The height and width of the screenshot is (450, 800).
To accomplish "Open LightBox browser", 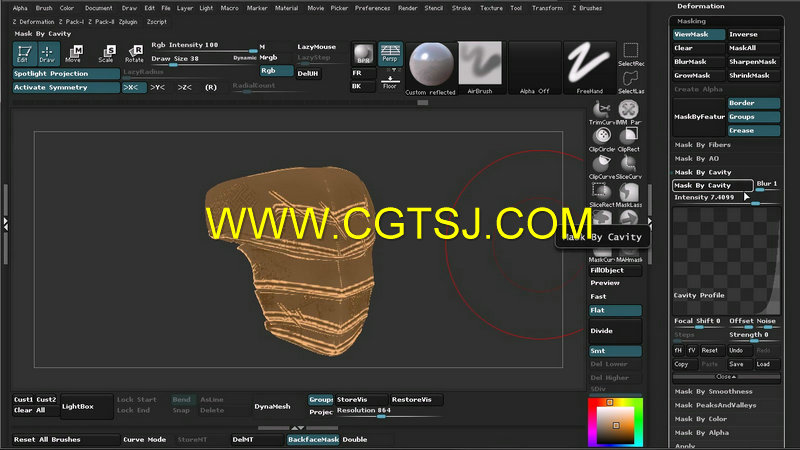I will tap(86, 407).
